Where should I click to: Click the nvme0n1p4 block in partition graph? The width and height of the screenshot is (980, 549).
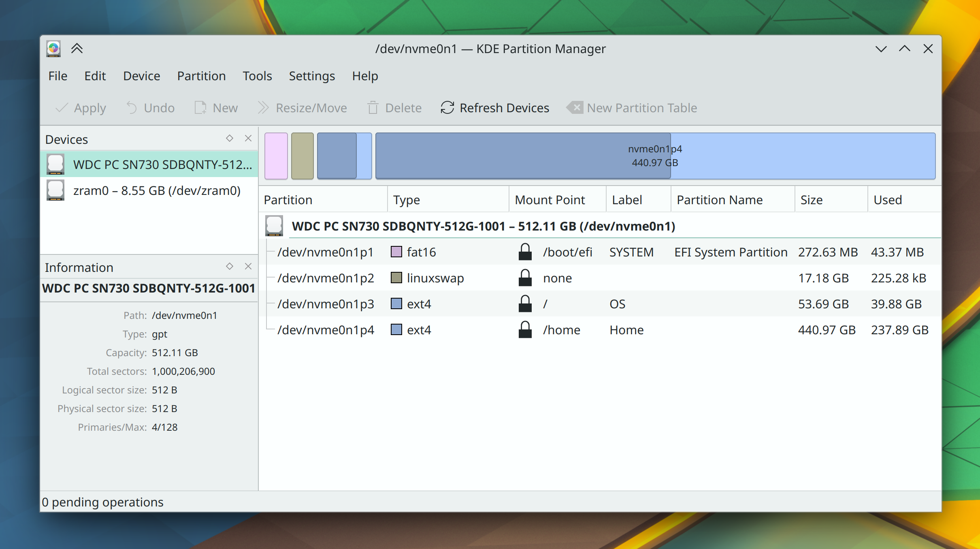pyautogui.click(x=655, y=156)
